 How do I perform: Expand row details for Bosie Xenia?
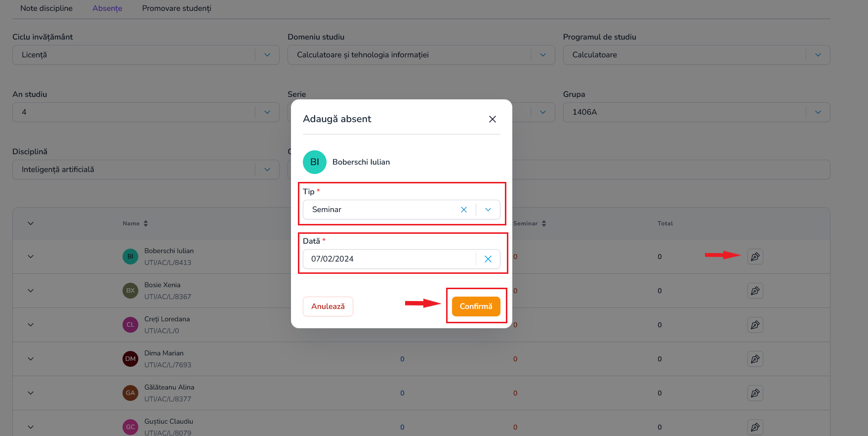[31, 291]
